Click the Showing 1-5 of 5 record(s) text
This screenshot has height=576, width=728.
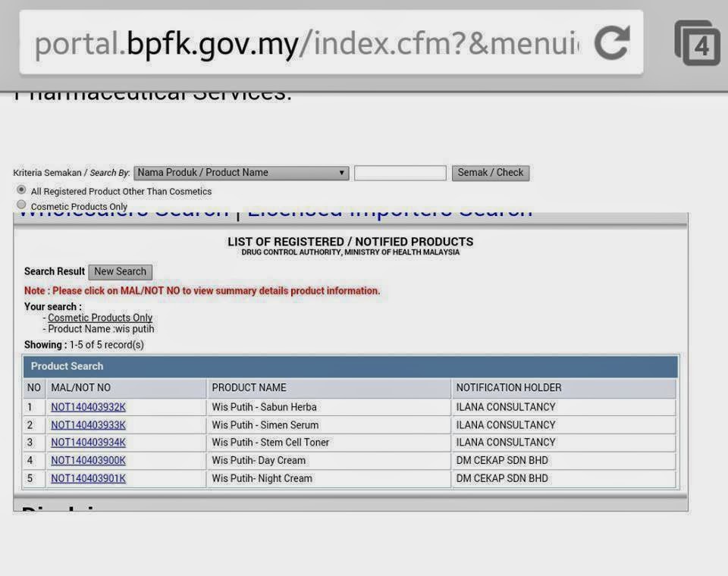pos(84,345)
